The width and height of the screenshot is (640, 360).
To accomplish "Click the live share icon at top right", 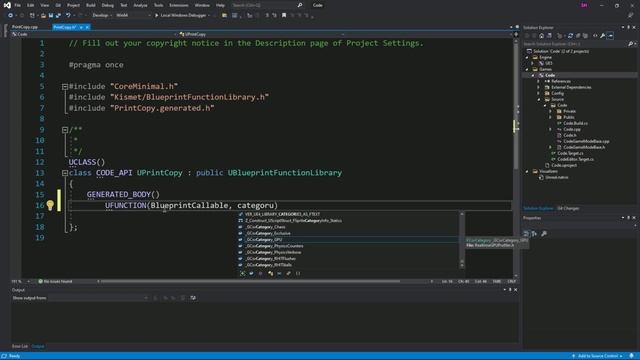I will 631,16.
